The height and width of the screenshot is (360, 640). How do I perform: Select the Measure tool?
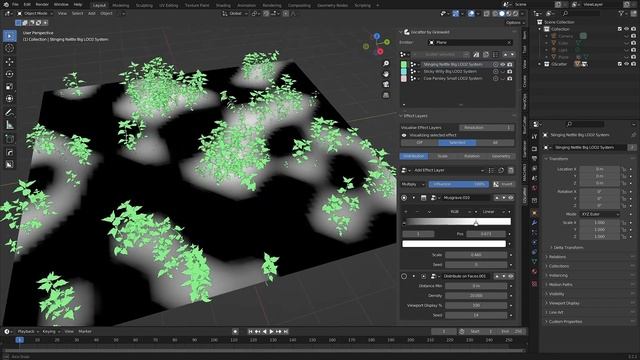pyautogui.click(x=9, y=125)
